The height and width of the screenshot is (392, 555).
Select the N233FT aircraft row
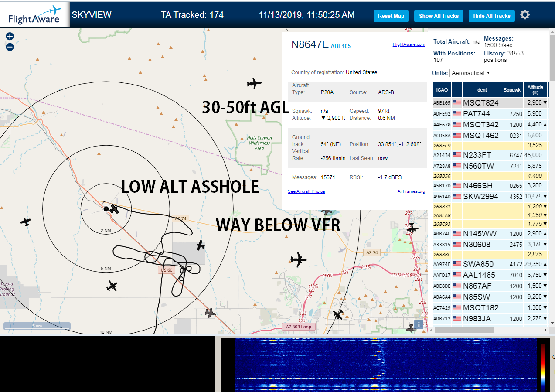point(490,155)
